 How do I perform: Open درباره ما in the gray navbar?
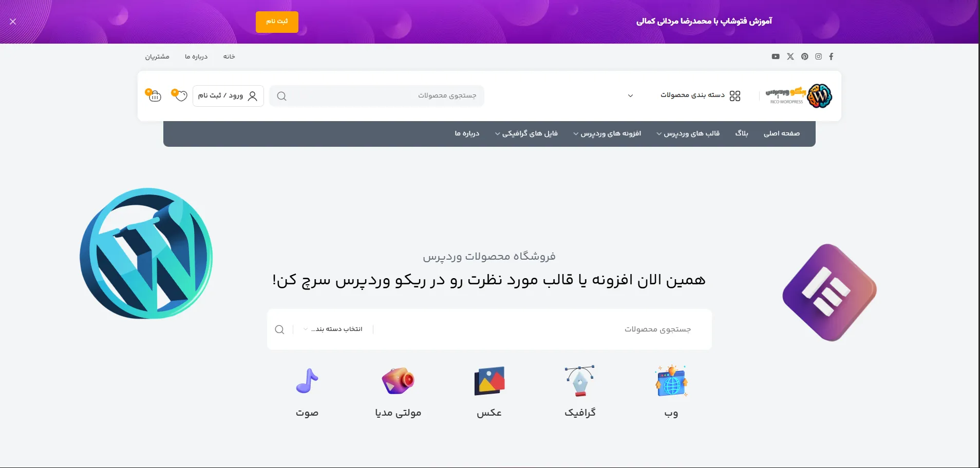[x=467, y=133]
